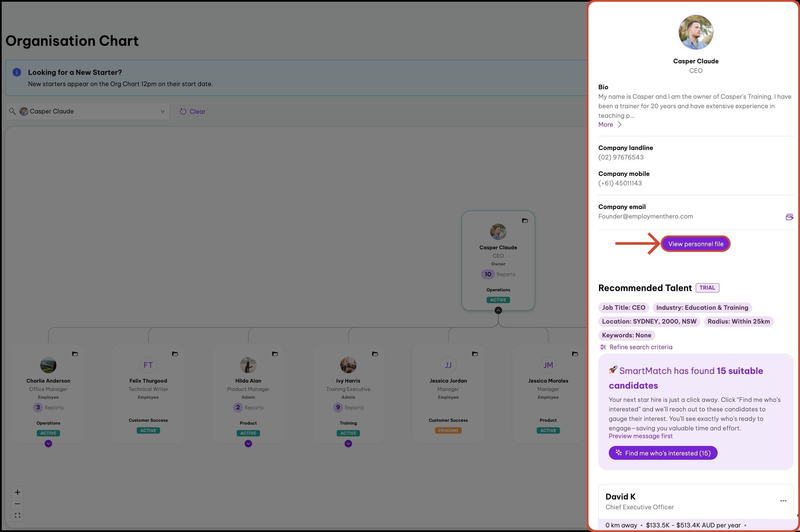Image resolution: width=800 pixels, height=532 pixels.
Task: Open the folder icon on Charlie Anderson's card
Action: coord(75,354)
